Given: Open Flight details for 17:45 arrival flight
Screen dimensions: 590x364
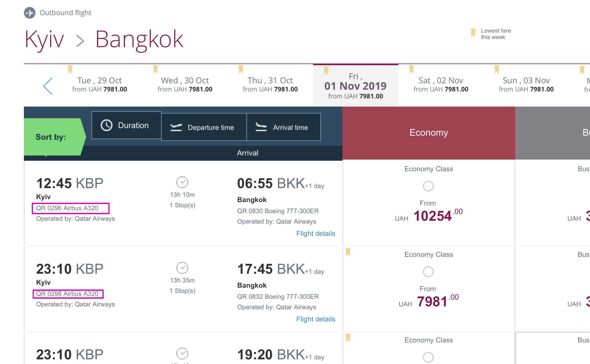Looking at the screenshot, I should [x=316, y=319].
